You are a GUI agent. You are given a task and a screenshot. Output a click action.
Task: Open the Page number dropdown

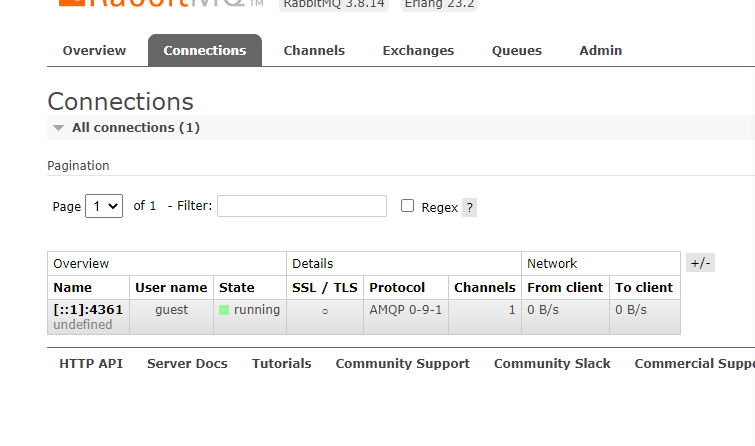[x=104, y=206]
